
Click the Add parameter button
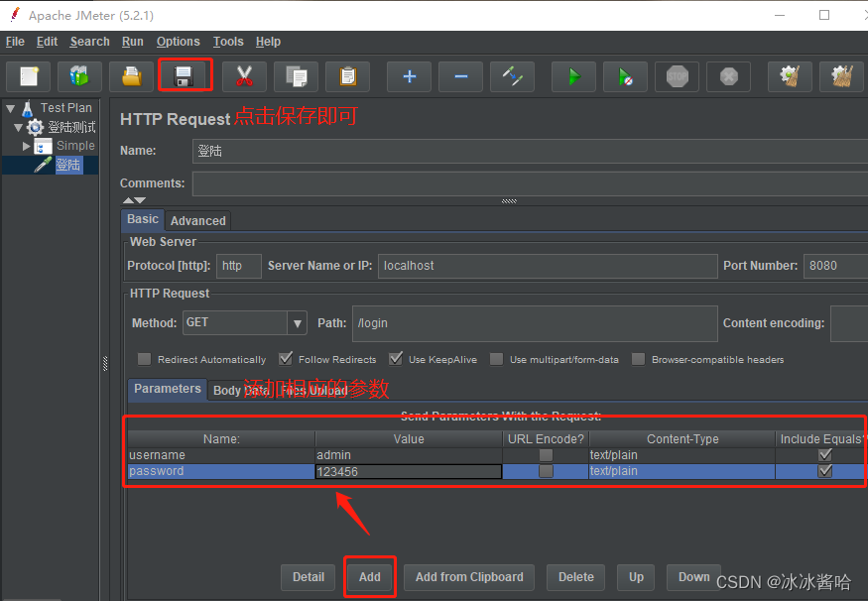(369, 577)
